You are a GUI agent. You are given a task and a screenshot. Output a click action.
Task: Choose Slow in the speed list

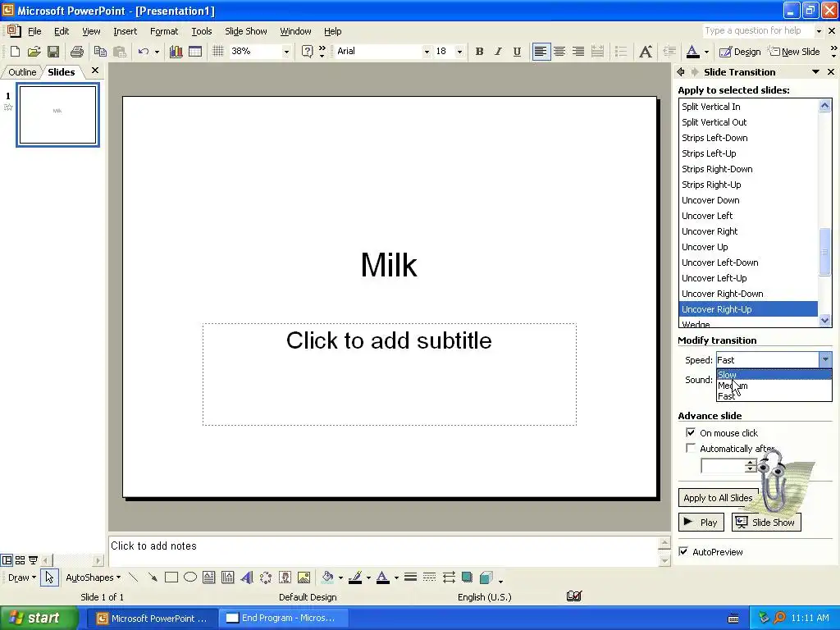774,374
